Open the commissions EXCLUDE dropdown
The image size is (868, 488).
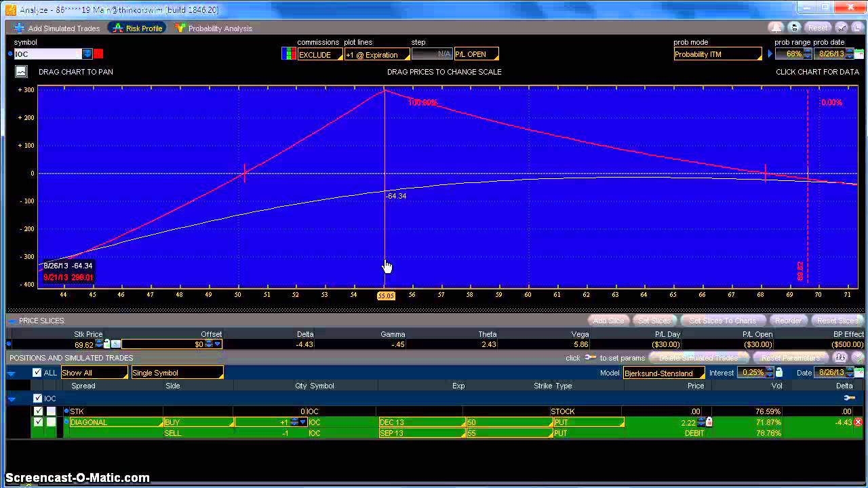coord(320,54)
